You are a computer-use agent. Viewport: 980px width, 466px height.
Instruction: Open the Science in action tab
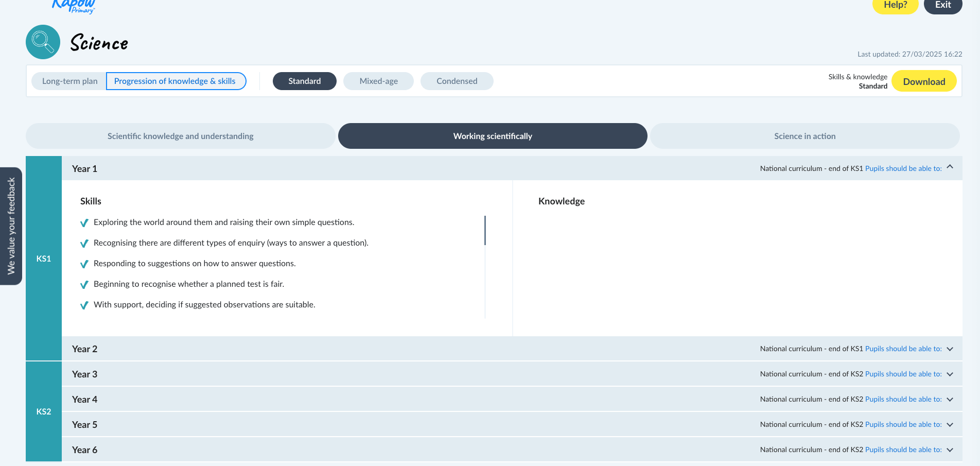[x=804, y=136]
